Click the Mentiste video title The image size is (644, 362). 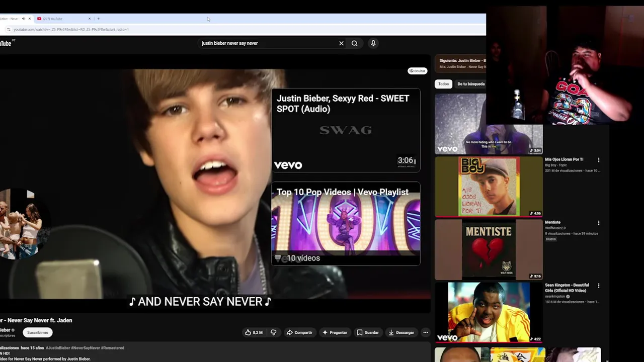[552, 222]
